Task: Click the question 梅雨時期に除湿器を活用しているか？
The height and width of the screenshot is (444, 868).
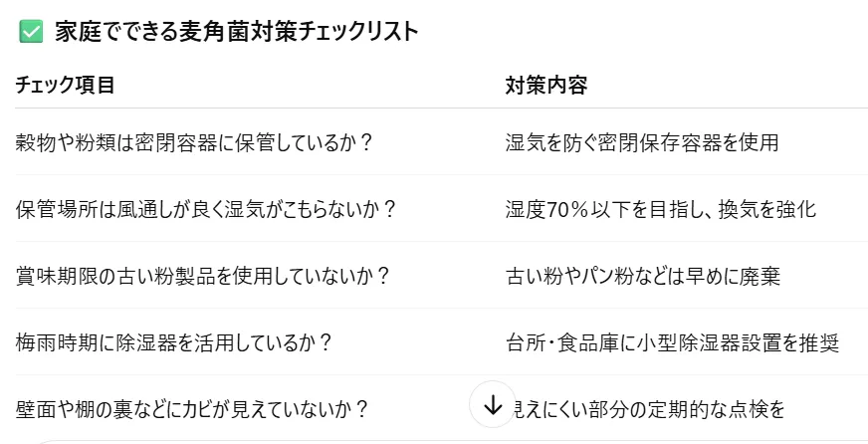Action: point(174,342)
